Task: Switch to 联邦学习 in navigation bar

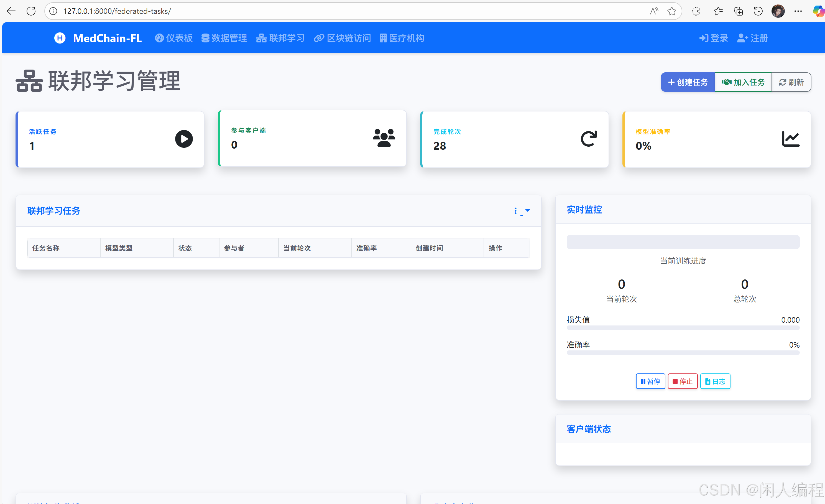Action: click(x=280, y=38)
